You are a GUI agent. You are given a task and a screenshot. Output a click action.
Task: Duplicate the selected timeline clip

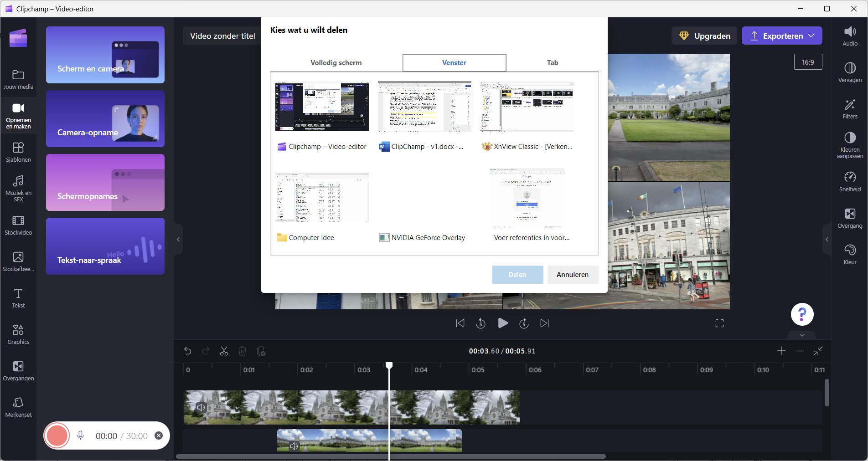click(x=261, y=351)
